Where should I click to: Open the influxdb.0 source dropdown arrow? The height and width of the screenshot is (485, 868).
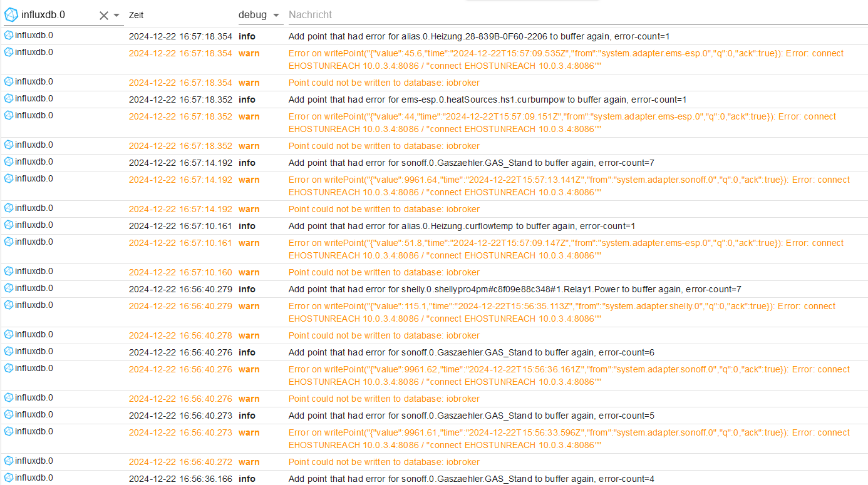[116, 16]
